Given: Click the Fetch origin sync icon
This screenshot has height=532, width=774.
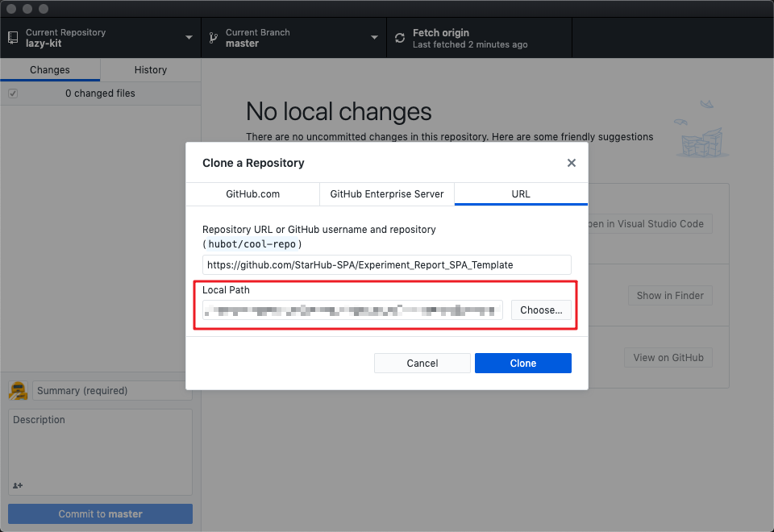Looking at the screenshot, I should [x=400, y=38].
